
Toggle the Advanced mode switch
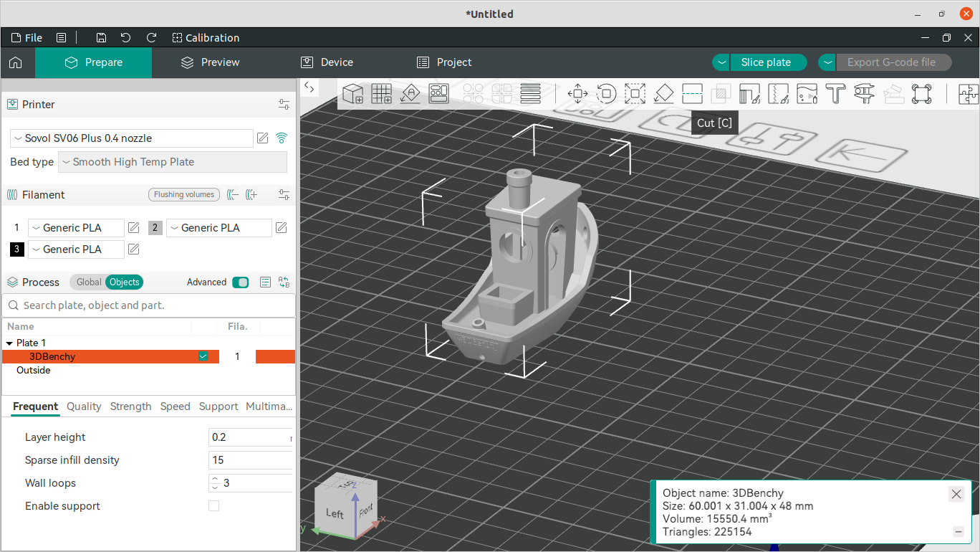pyautogui.click(x=240, y=282)
